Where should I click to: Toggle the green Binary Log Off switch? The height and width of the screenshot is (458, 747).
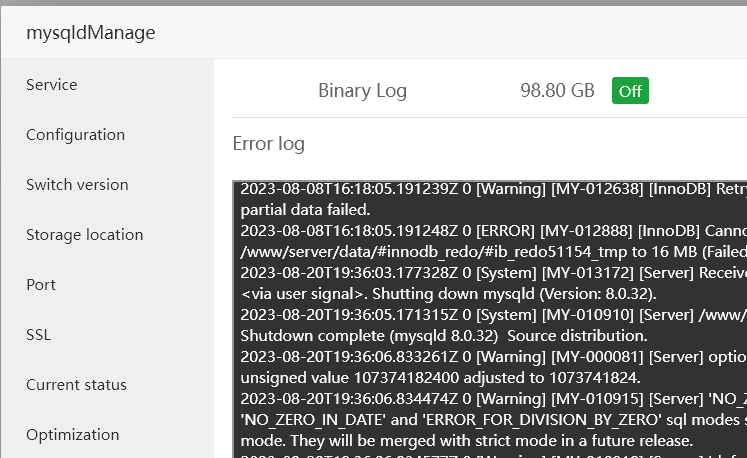pyautogui.click(x=630, y=91)
